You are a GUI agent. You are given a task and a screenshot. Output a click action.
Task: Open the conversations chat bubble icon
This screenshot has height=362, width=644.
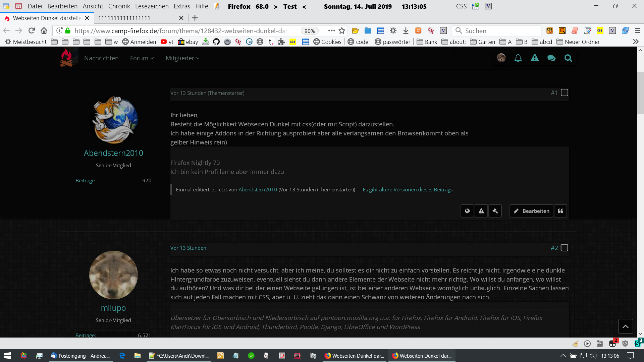coord(551,58)
